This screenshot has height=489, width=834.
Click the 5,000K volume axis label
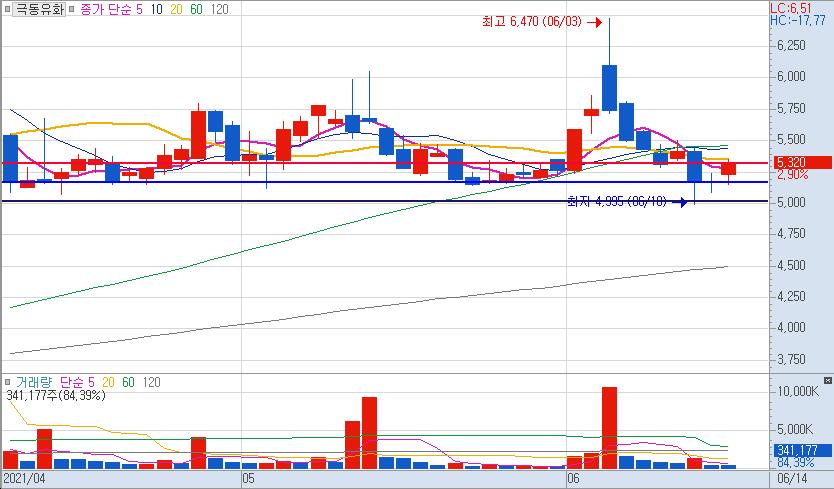click(795, 429)
